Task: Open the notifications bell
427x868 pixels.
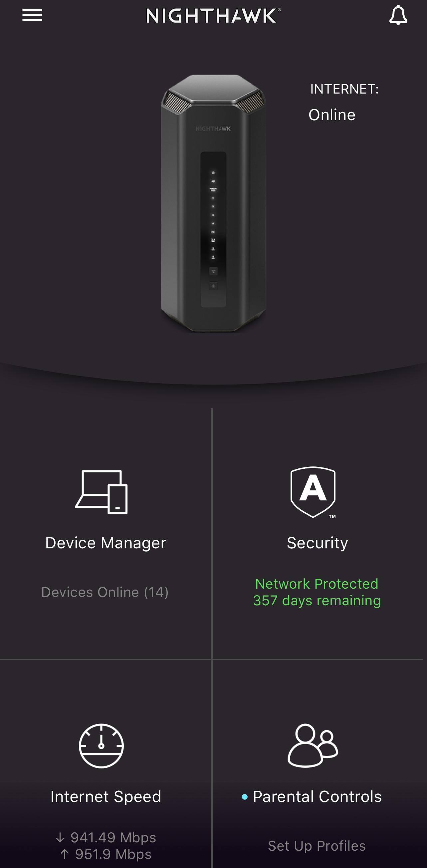Action: (398, 15)
